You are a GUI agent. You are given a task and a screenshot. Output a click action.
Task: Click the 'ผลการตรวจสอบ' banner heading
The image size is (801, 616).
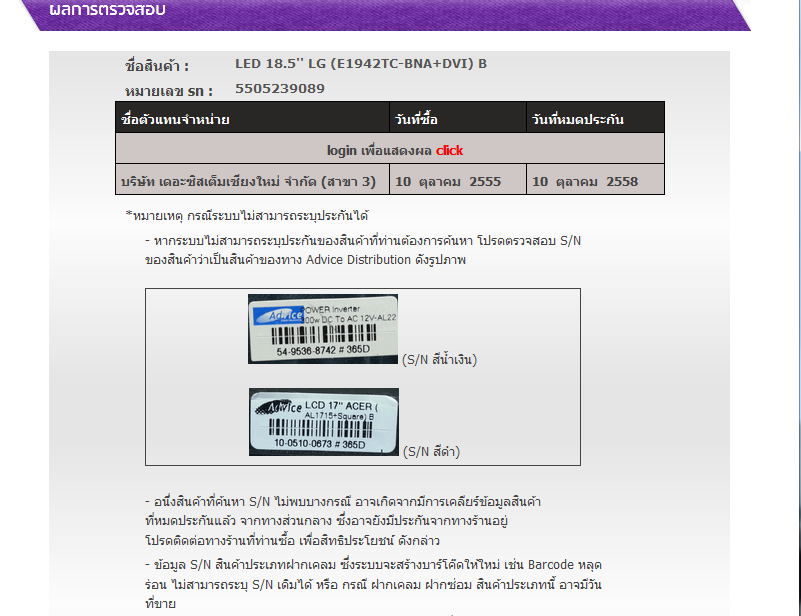click(107, 10)
